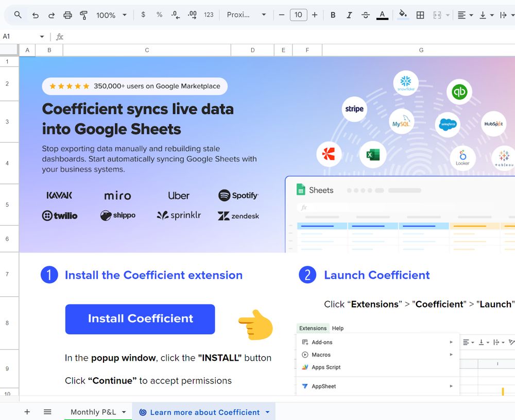Open Monthly P&L tab options arrow

124,412
